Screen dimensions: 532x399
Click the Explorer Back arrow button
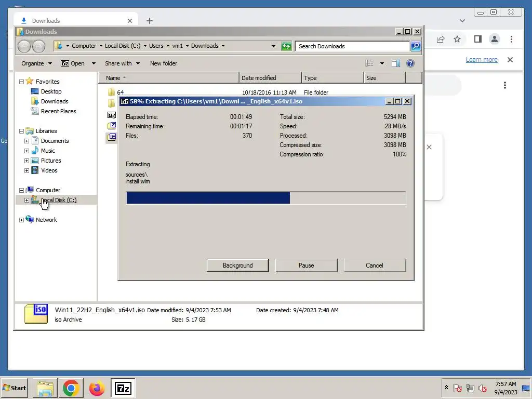point(24,46)
